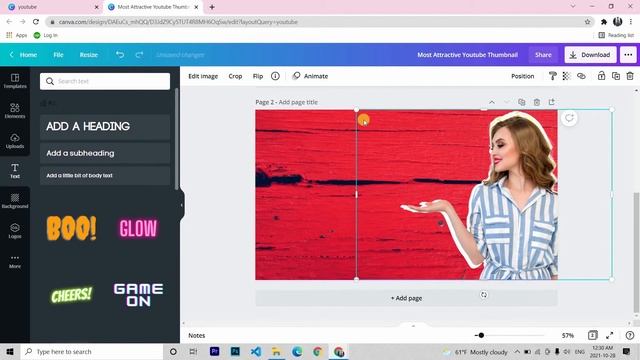Undo the last change
Screen dimensions: 640x360
(x=120, y=54)
